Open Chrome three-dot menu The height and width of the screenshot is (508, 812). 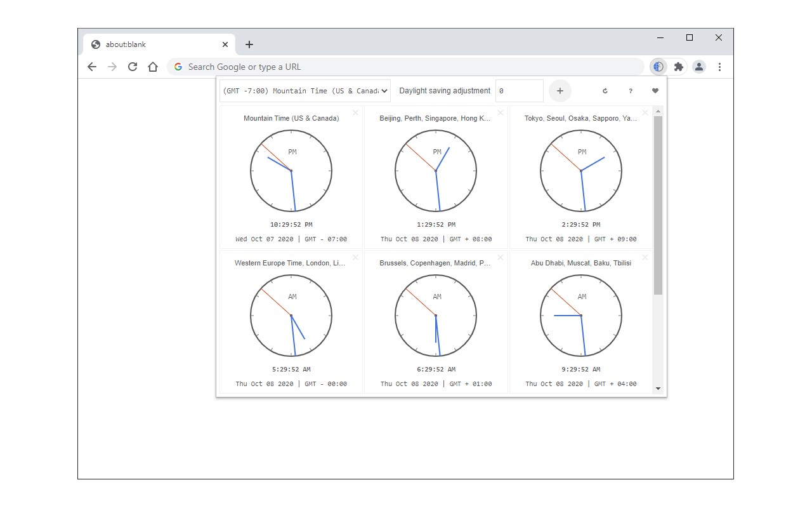(719, 67)
